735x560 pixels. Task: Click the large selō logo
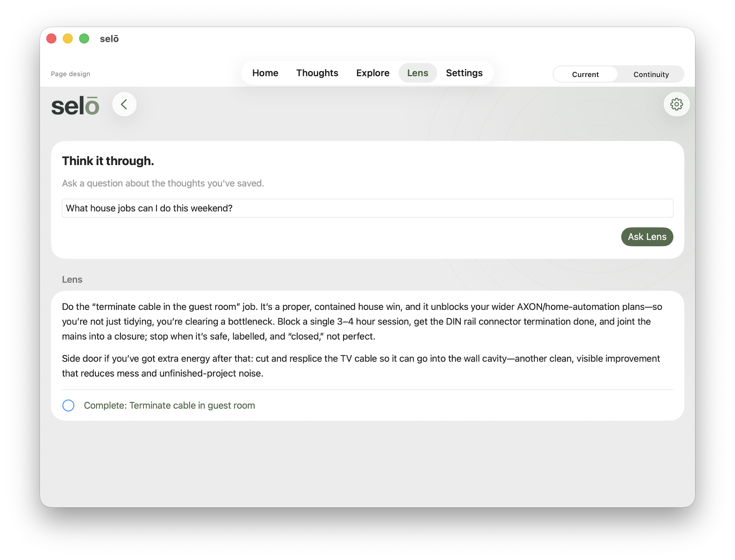[x=76, y=106]
